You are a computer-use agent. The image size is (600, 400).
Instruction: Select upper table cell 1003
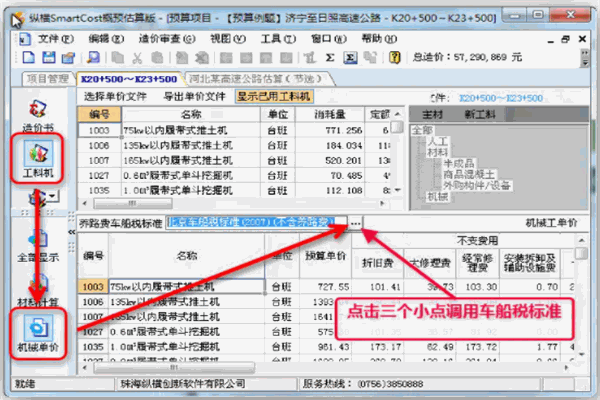[99, 131]
